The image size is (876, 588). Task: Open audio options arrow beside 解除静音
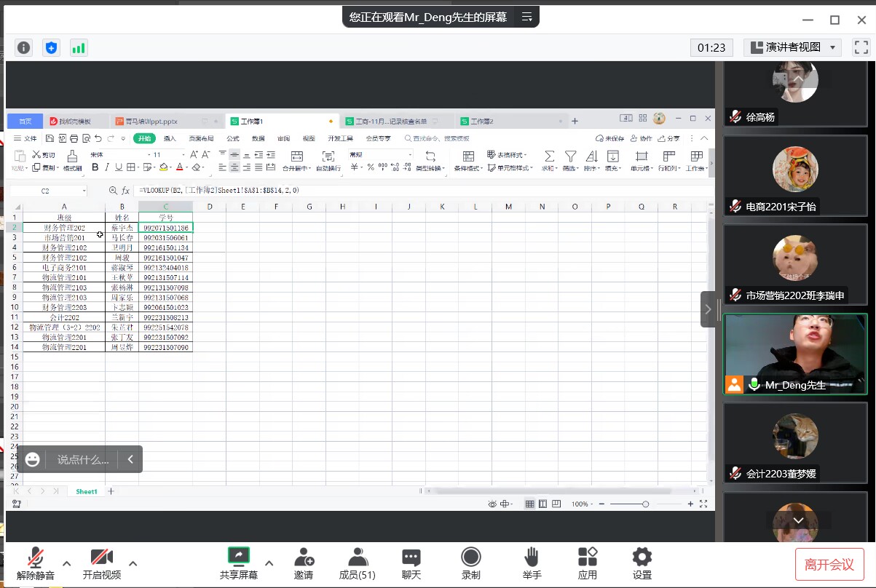coord(67,563)
